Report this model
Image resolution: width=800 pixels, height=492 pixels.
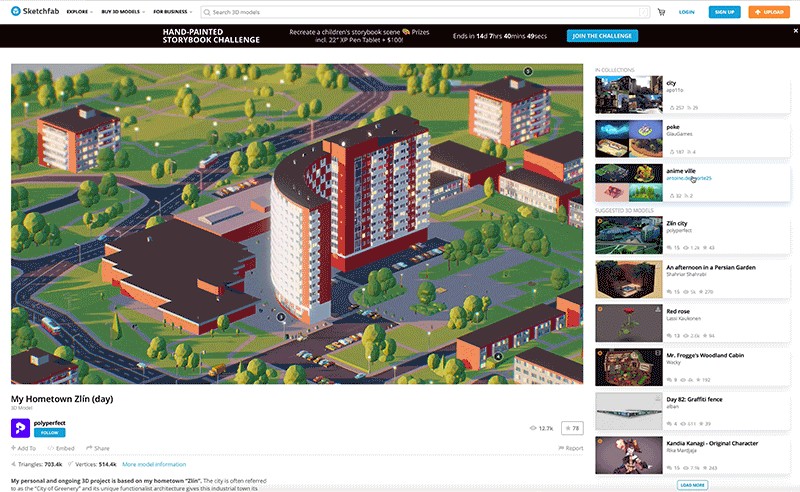pos(571,448)
